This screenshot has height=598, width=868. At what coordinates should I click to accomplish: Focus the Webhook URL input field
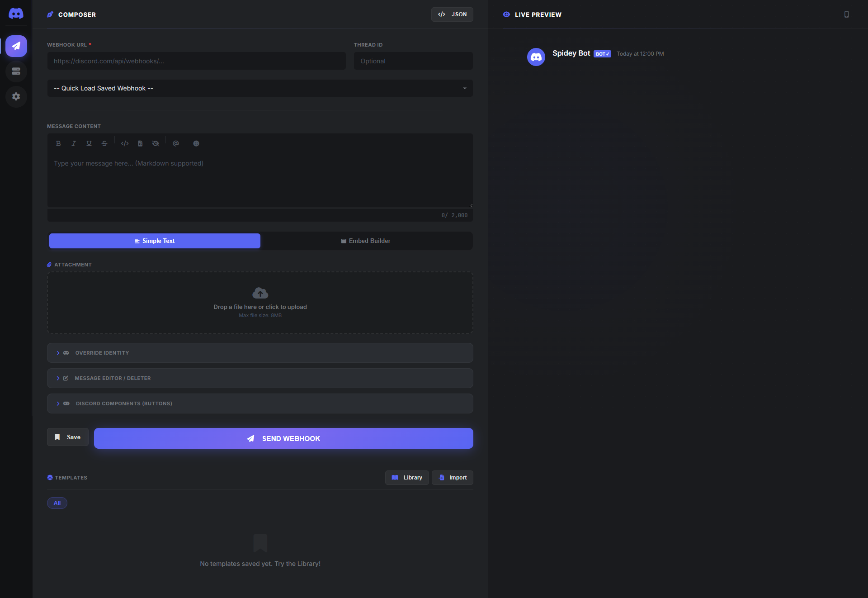[197, 61]
